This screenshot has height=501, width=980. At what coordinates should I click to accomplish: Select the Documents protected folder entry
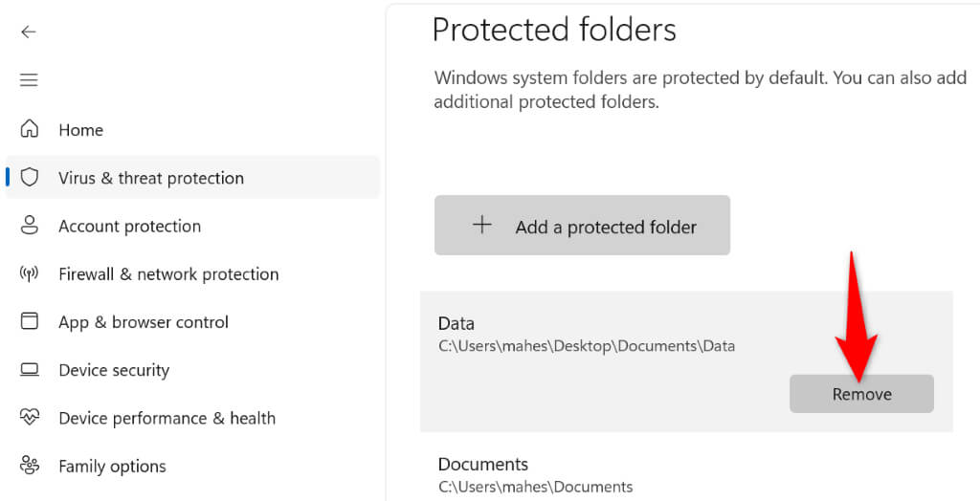(x=535, y=474)
